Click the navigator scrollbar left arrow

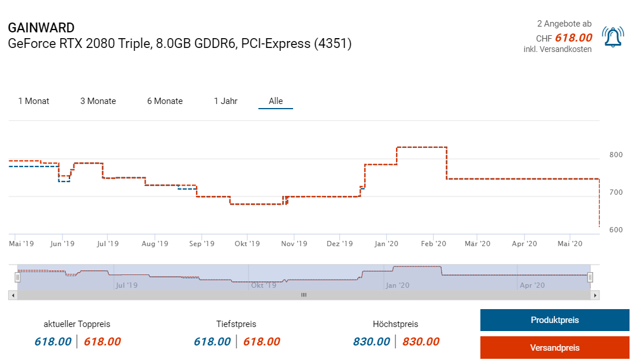pyautogui.click(x=13, y=295)
